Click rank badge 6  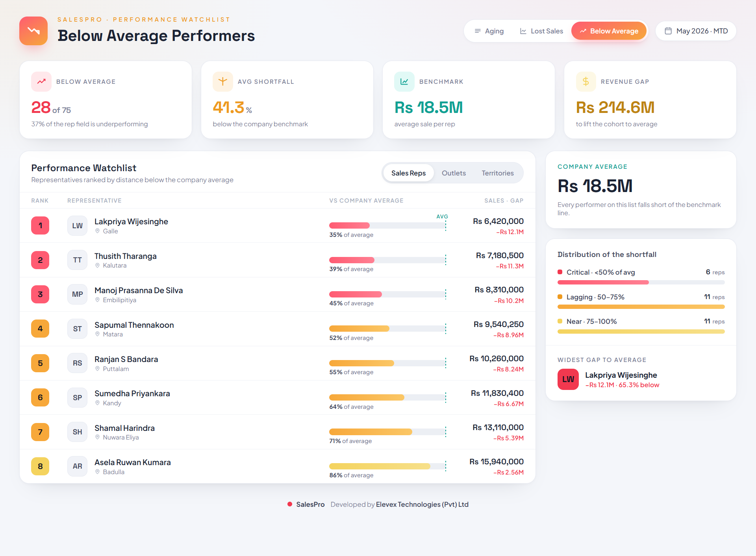[40, 398]
